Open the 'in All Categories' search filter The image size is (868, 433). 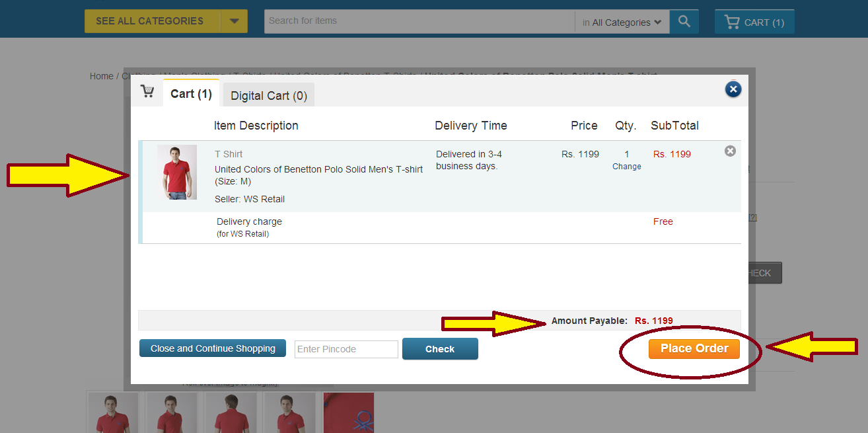[622, 22]
